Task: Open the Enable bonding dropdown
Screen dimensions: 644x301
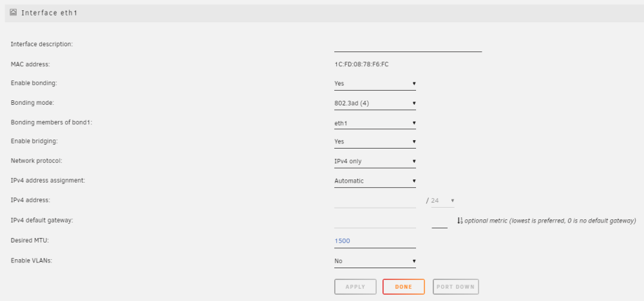Action: pos(375,84)
